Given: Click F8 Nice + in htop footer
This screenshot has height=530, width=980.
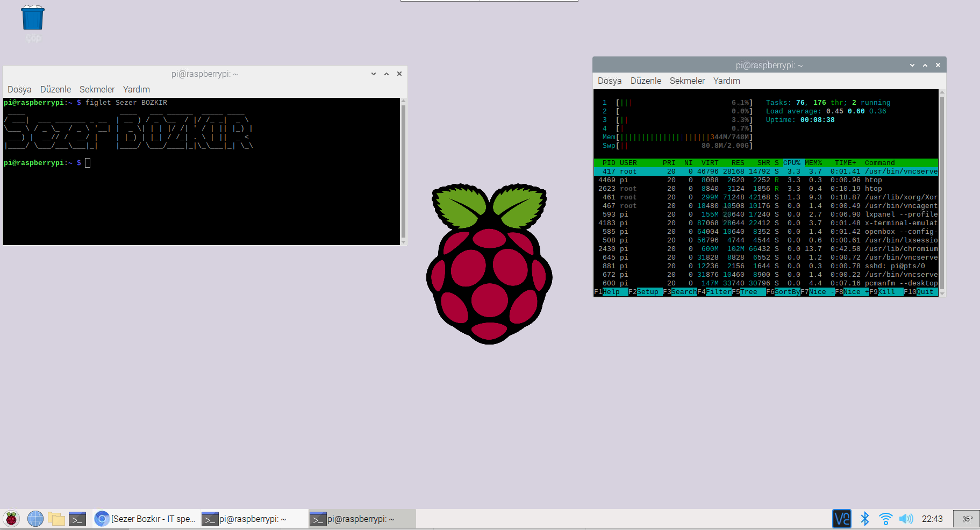Looking at the screenshot, I should click(x=852, y=292).
